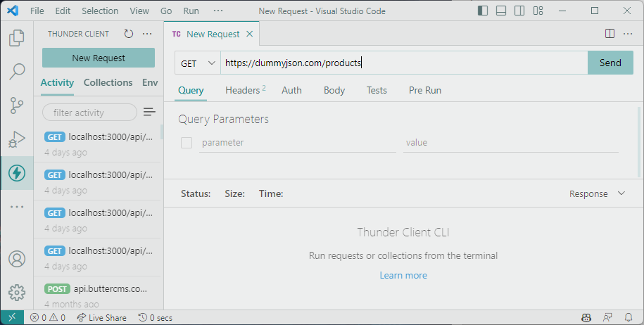Enable the query parameter checkbox
644x325 pixels.
click(x=187, y=143)
